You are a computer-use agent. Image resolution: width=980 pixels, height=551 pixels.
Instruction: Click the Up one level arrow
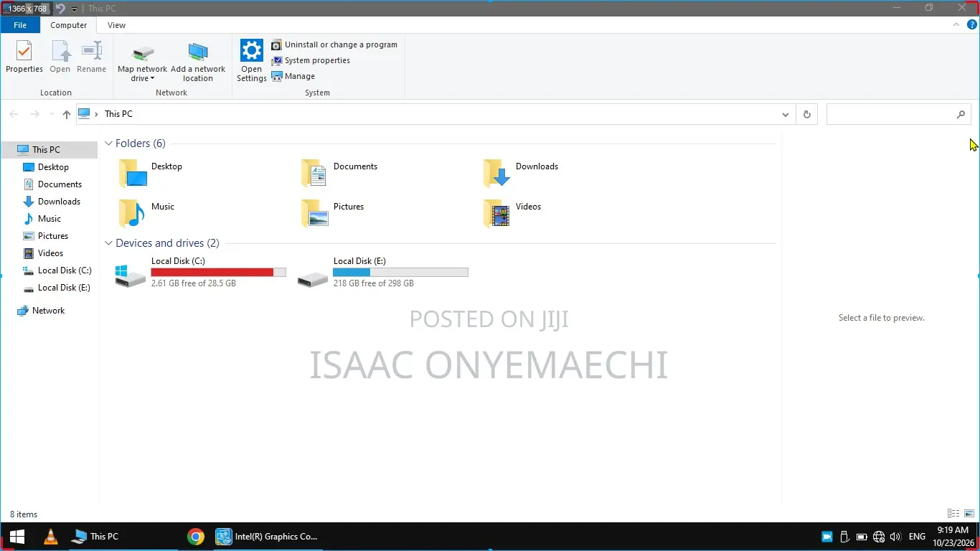click(67, 115)
